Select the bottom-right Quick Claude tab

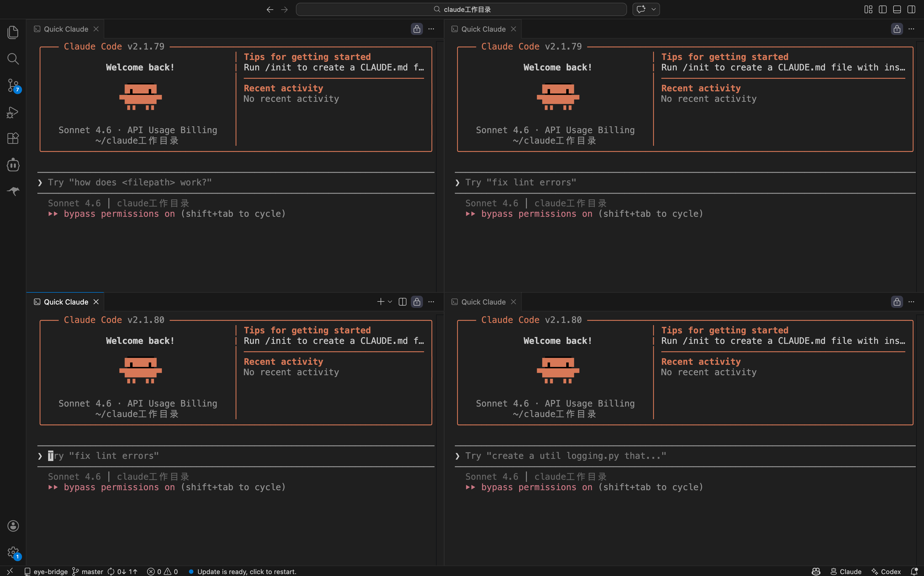point(483,302)
